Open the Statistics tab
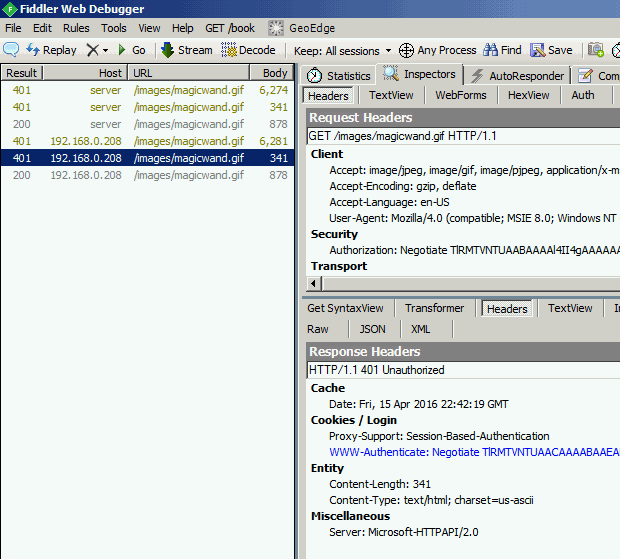 [x=338, y=75]
